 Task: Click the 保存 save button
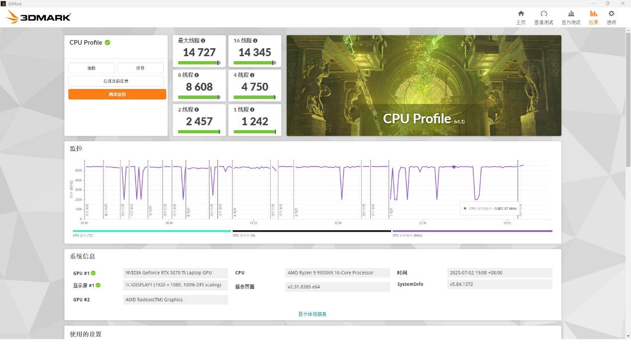[x=140, y=68]
